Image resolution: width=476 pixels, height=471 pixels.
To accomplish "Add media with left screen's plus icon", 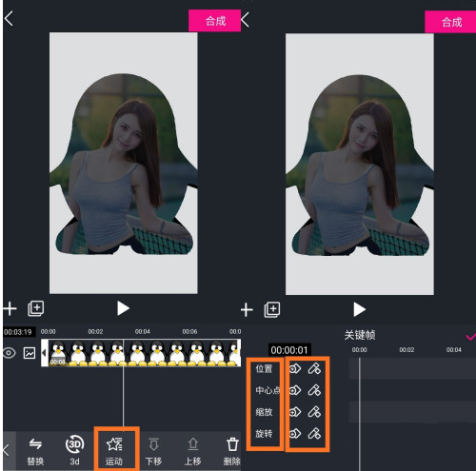I will [x=10, y=308].
